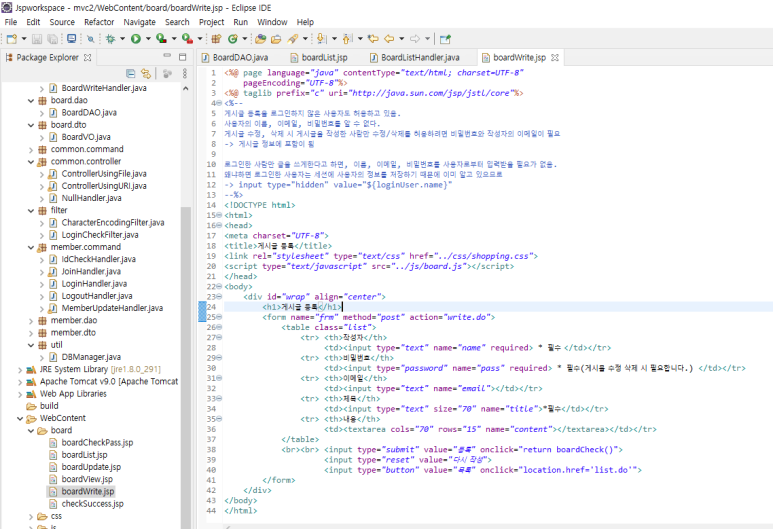Click the Coverage launch icon
Image resolution: width=773 pixels, height=529 pixels.
click(161, 38)
